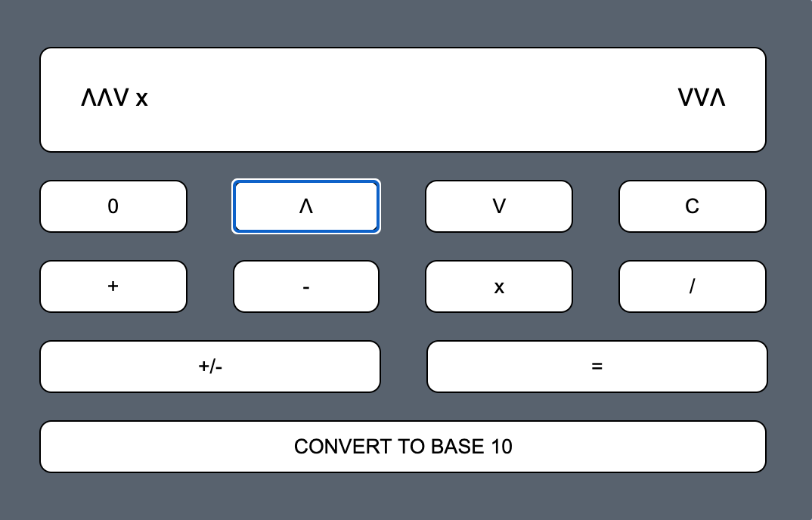Image resolution: width=812 pixels, height=520 pixels.
Task: Compute the result with = key
Action: (x=597, y=366)
